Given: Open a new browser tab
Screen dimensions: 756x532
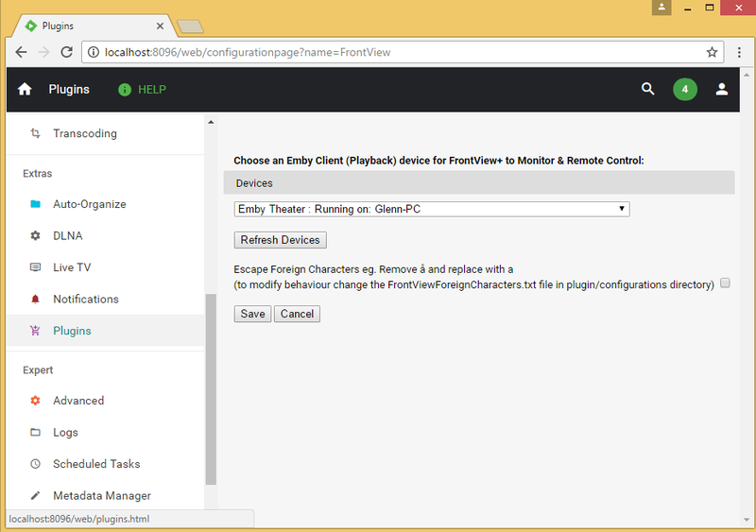Looking at the screenshot, I should tap(190, 26).
